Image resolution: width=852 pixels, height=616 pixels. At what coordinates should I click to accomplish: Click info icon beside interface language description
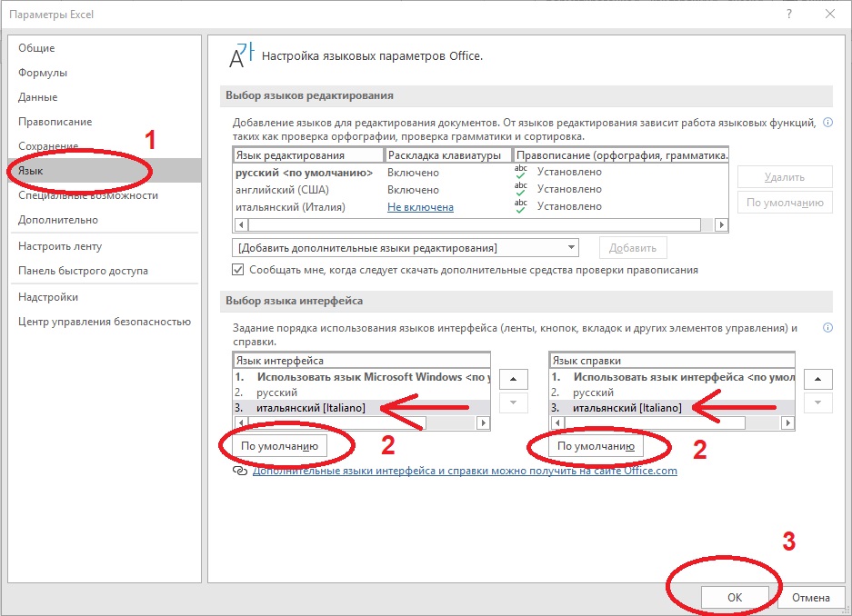pyautogui.click(x=827, y=328)
